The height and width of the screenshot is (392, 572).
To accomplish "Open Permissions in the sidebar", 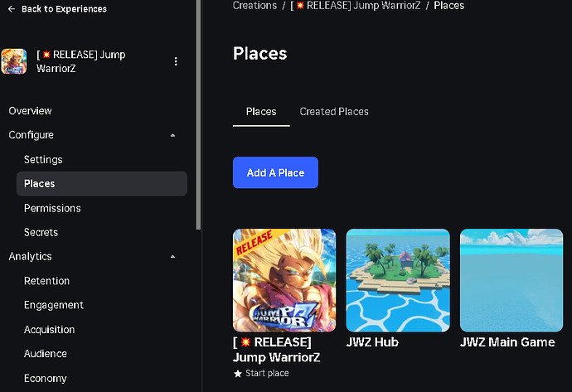I will tap(52, 208).
